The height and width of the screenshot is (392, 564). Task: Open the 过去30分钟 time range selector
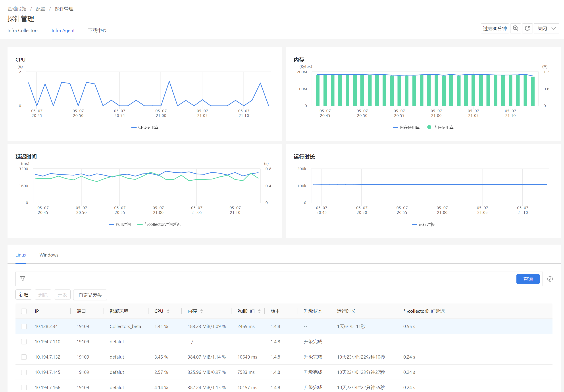495,29
